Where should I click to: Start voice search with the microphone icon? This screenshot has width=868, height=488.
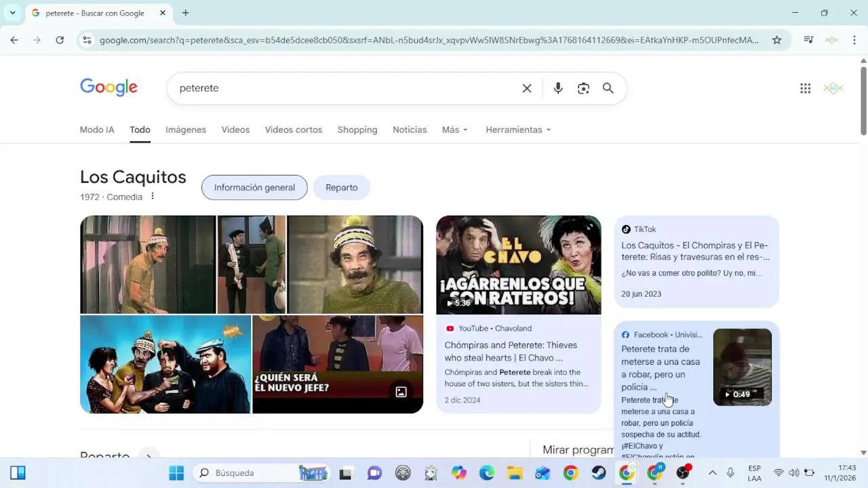pyautogui.click(x=558, y=88)
